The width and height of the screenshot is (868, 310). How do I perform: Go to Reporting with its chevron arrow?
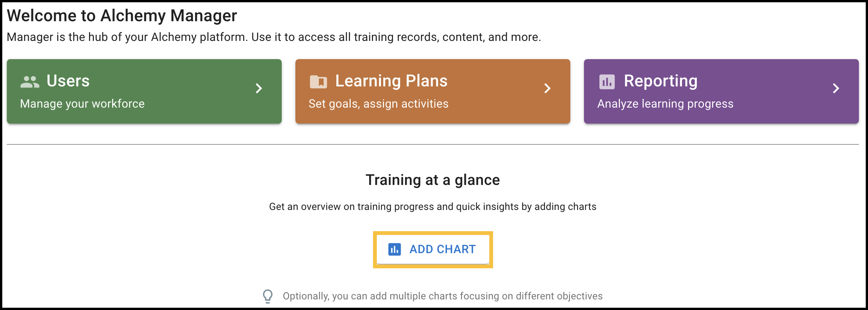point(836,88)
